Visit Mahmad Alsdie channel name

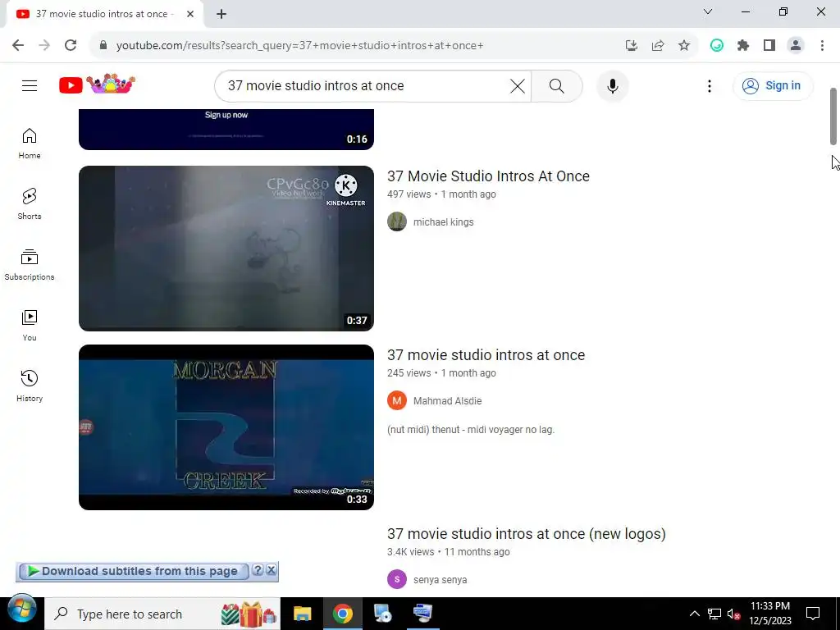pyautogui.click(x=447, y=400)
